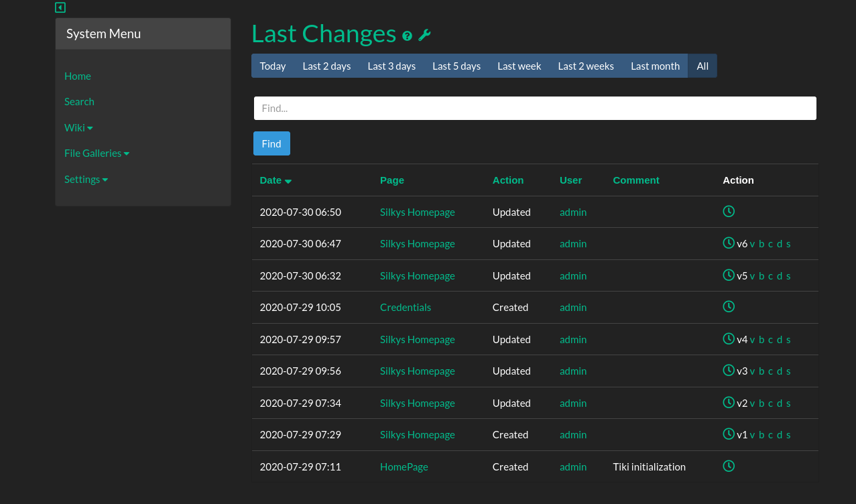This screenshot has height=504, width=856.
Task: Expand the Settings sidebar menu
Action: [86, 180]
